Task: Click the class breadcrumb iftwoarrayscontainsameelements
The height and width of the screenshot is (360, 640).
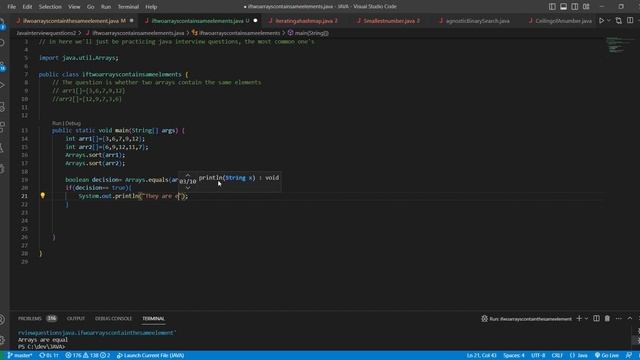Action: pos(236,33)
